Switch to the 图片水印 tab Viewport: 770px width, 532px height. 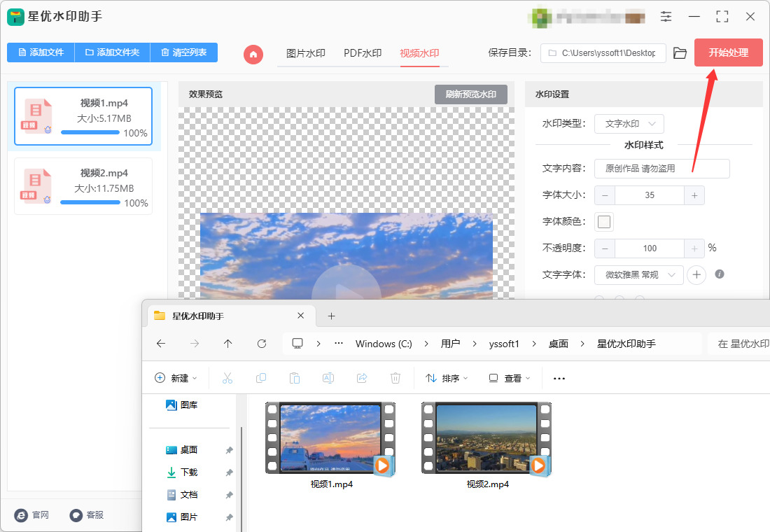coord(306,53)
